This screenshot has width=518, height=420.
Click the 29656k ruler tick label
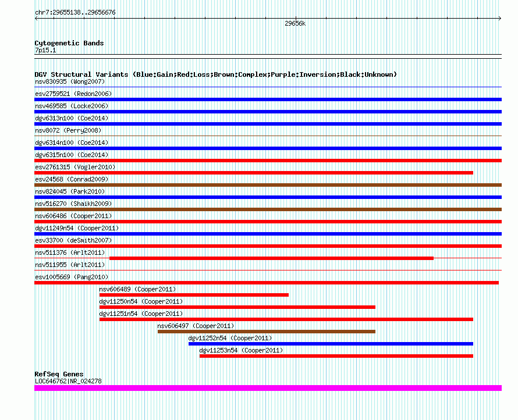[x=295, y=23]
